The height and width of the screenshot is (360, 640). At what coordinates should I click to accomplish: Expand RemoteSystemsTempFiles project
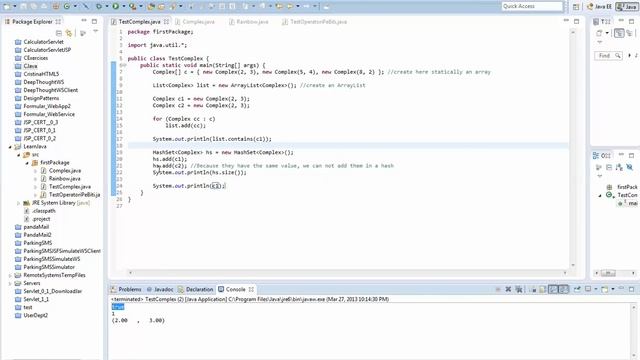pyautogui.click(x=10, y=276)
